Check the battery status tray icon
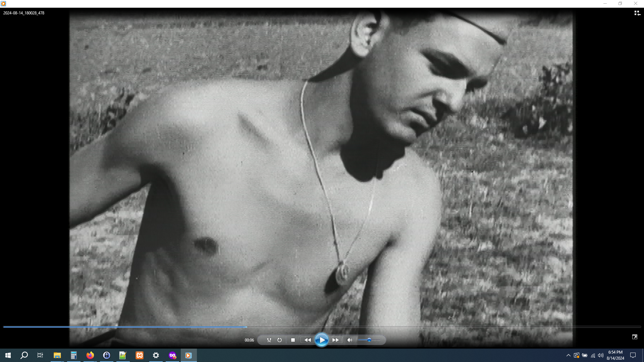Image resolution: width=644 pixels, height=362 pixels. point(585,355)
